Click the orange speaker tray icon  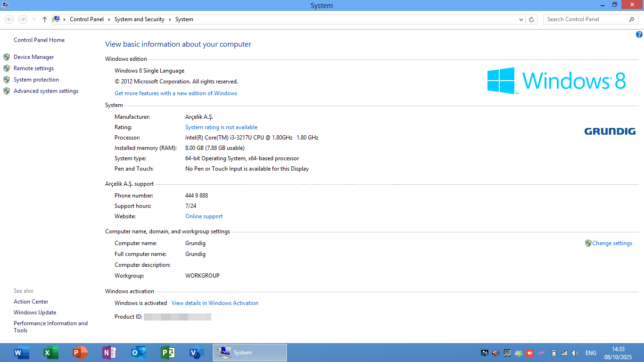click(x=495, y=353)
